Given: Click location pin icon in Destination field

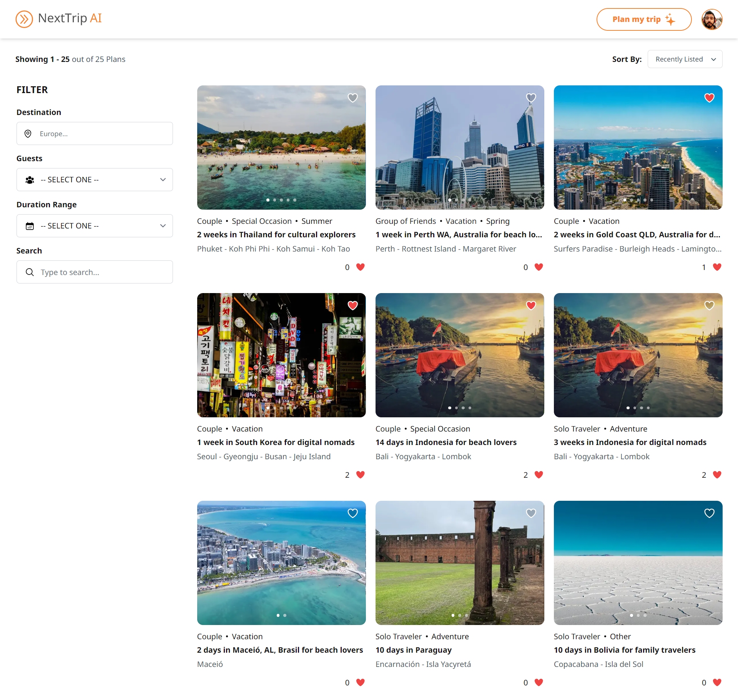Looking at the screenshot, I should 28,134.
